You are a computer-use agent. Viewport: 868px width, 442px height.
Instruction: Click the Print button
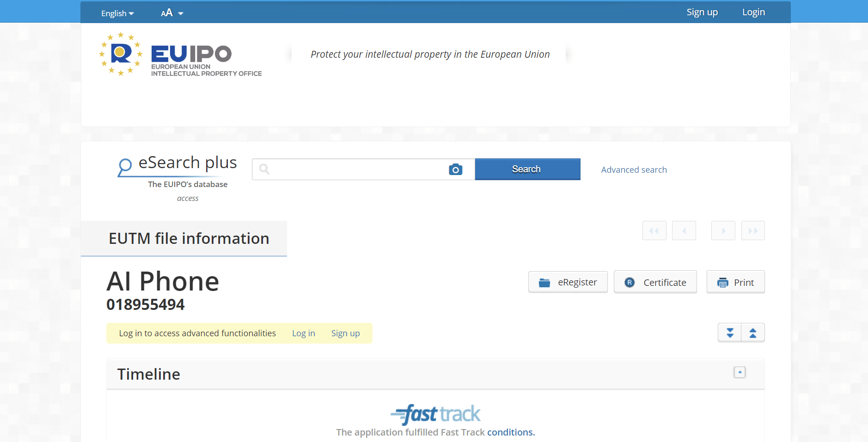(736, 282)
